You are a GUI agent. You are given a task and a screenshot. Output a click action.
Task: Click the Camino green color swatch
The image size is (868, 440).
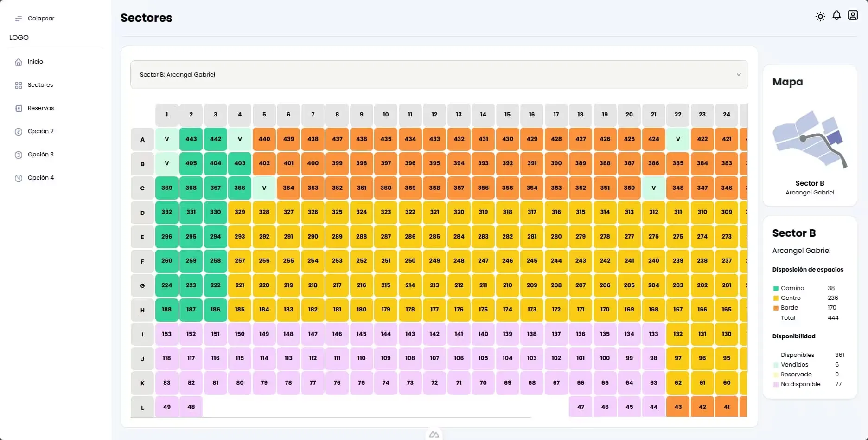pos(776,288)
